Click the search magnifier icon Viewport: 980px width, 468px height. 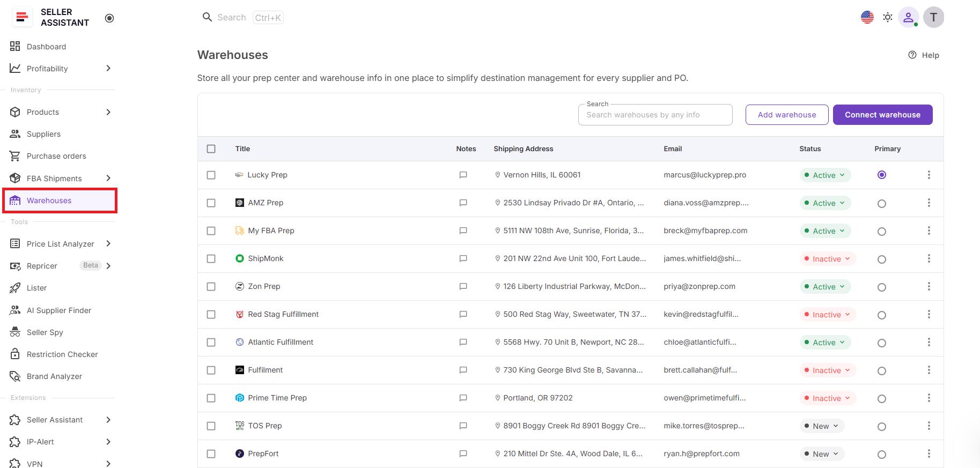pyautogui.click(x=207, y=17)
